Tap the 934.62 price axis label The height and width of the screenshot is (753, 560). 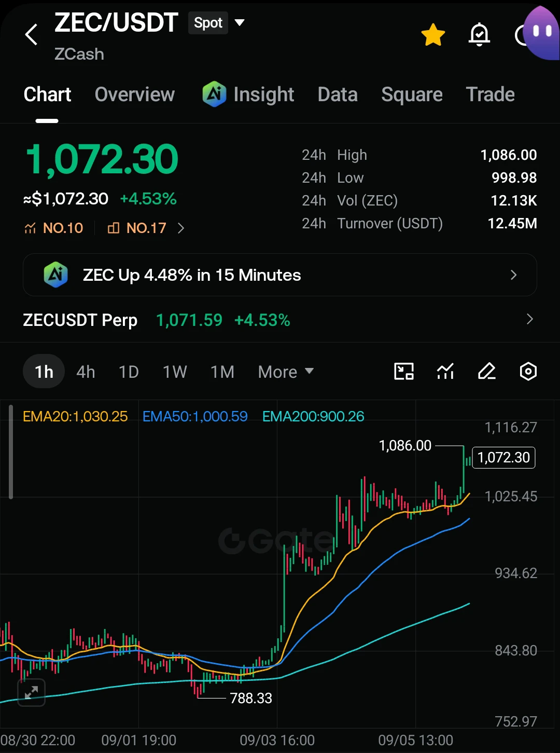click(516, 573)
